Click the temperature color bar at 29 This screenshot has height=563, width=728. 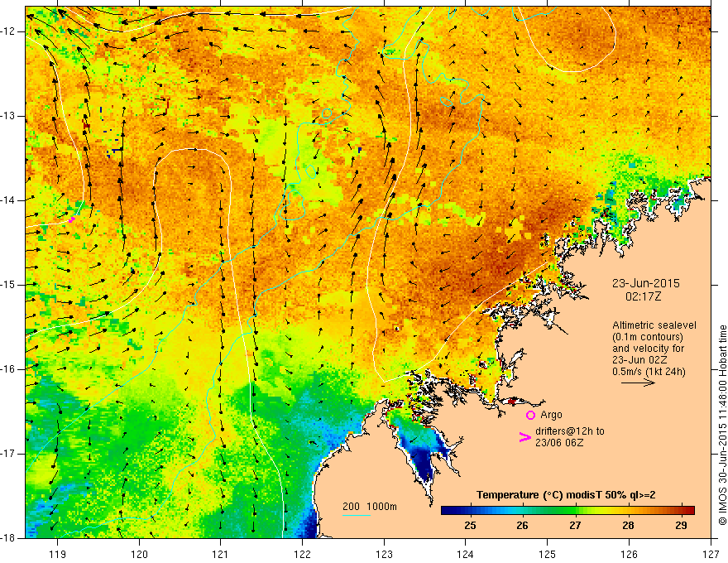(x=681, y=511)
